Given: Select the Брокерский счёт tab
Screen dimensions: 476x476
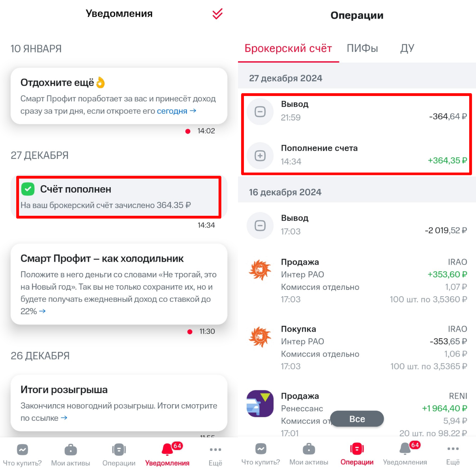Looking at the screenshot, I should 288,48.
